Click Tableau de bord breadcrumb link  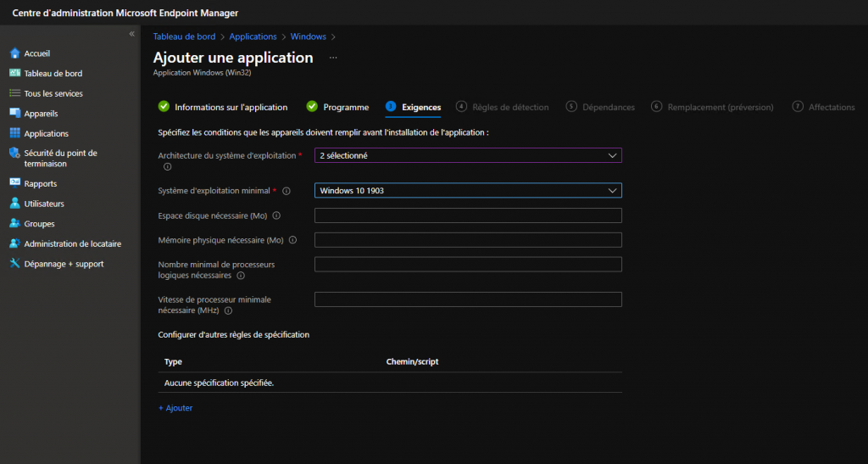[x=184, y=36]
